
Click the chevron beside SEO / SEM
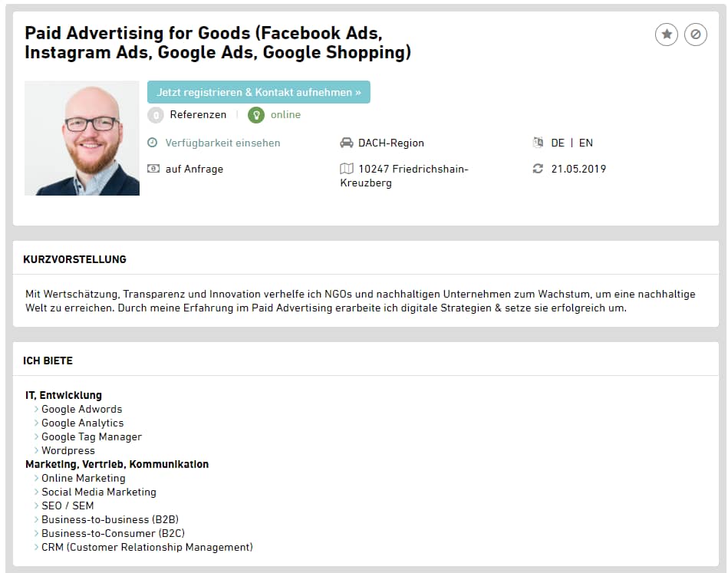(x=36, y=506)
